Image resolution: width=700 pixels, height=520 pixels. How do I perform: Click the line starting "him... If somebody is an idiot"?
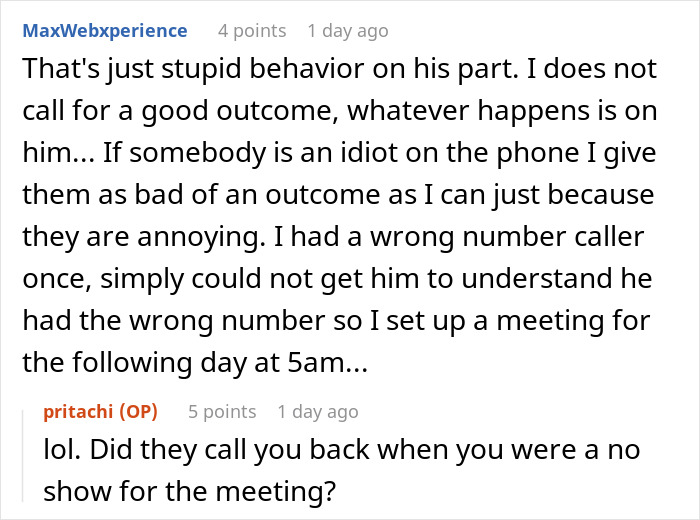click(339, 153)
